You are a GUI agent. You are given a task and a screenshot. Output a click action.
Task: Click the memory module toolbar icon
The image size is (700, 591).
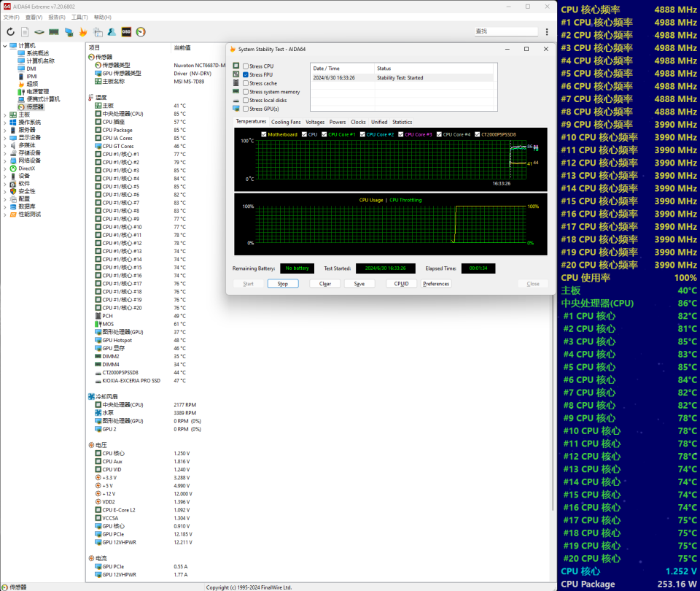pos(54,31)
